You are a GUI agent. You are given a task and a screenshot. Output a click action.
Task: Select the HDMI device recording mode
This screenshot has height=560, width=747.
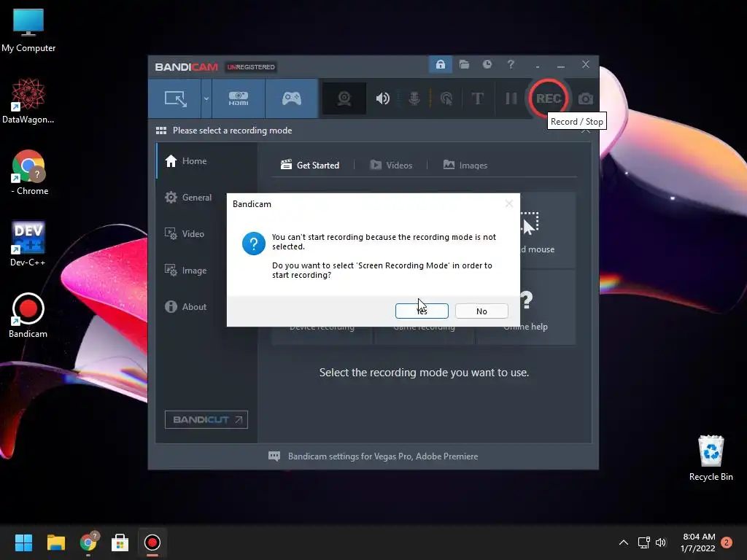[239, 98]
